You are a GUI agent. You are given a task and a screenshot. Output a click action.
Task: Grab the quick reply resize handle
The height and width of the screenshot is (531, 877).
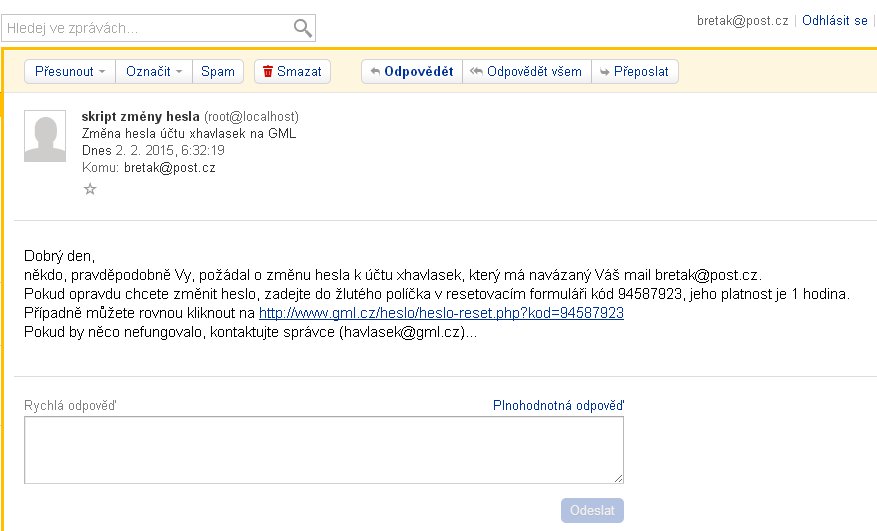point(619,479)
